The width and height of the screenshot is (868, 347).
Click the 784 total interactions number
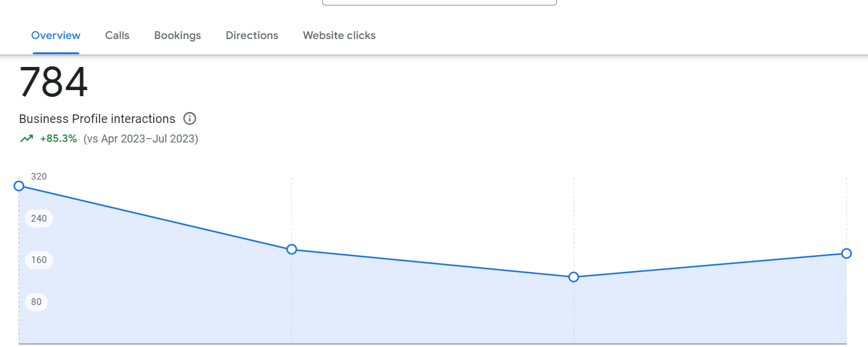[54, 82]
